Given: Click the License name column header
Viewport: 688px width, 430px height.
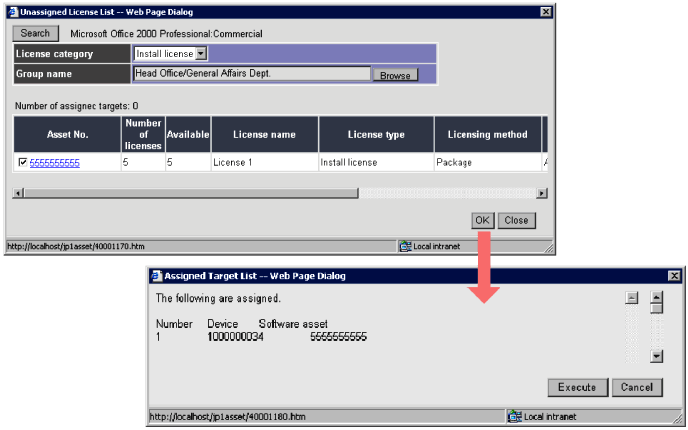Looking at the screenshot, I should pos(264,134).
